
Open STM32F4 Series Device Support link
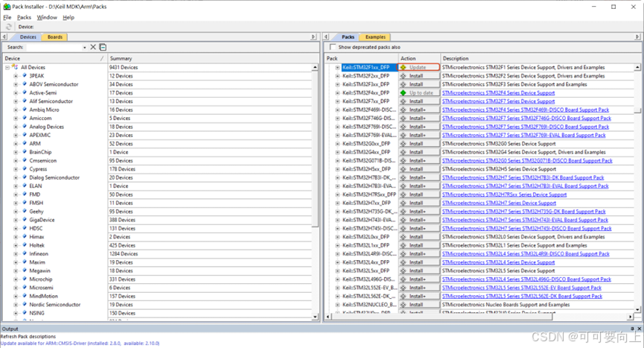[498, 93]
